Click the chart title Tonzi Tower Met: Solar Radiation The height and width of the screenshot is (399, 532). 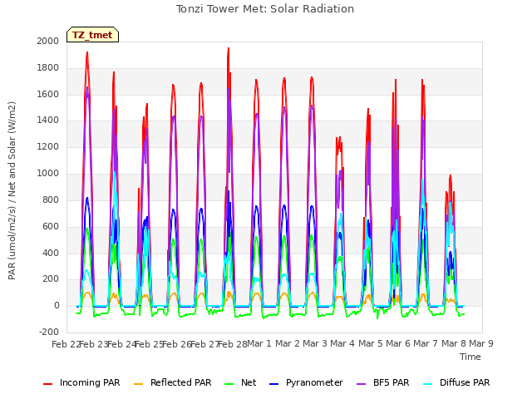(x=265, y=9)
